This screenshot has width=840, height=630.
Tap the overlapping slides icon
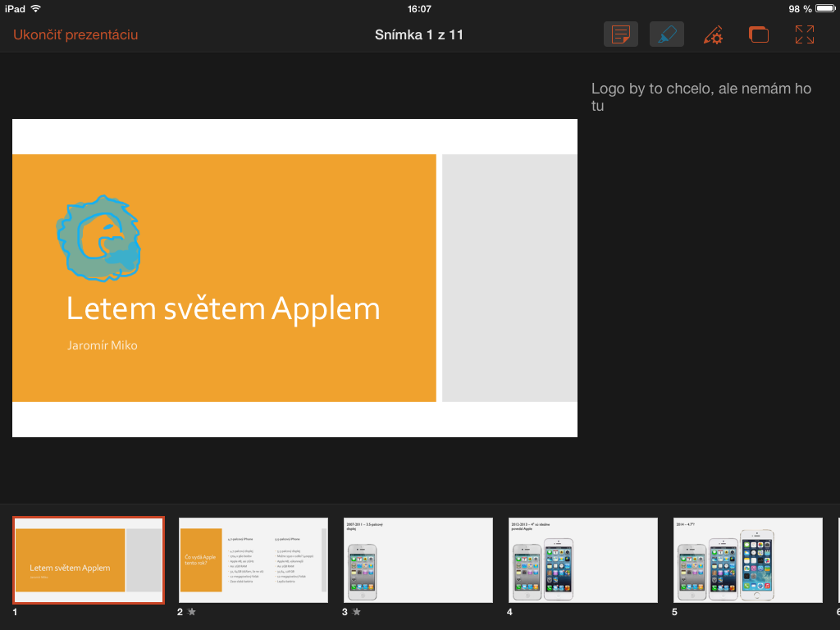[x=759, y=34]
